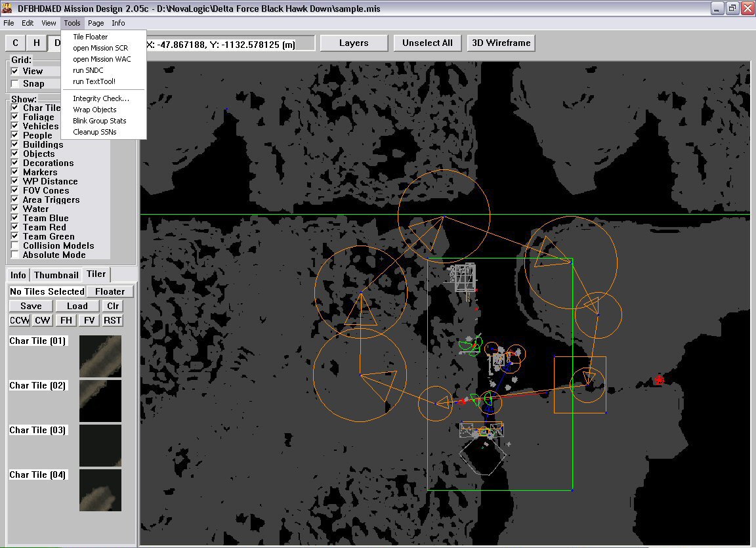Click the Clr button

(x=113, y=306)
